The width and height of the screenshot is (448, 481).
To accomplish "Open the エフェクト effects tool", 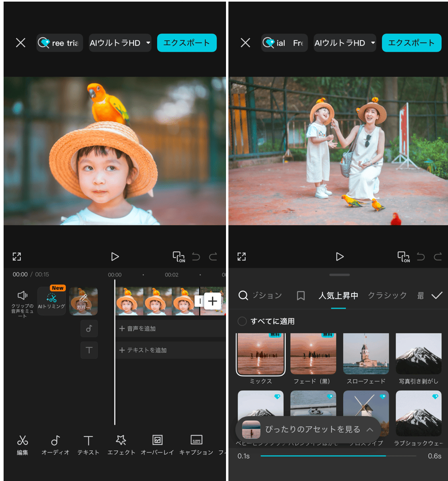I will pos(121,445).
